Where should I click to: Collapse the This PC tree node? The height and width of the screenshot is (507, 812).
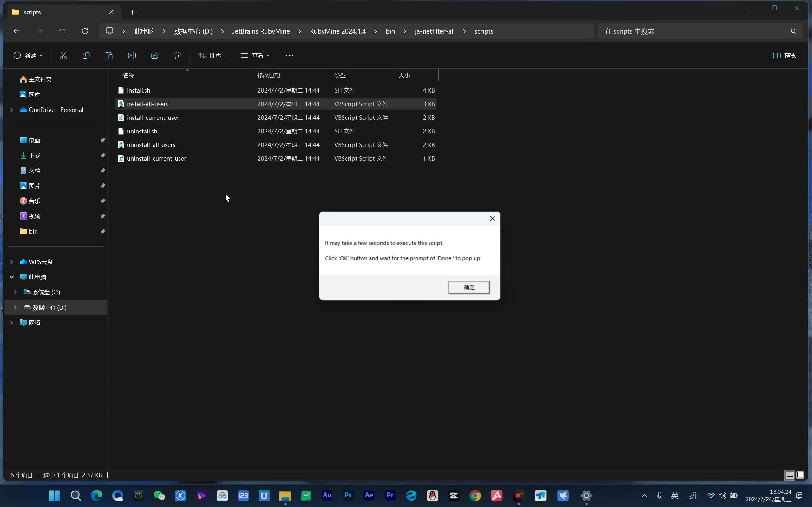pos(12,277)
